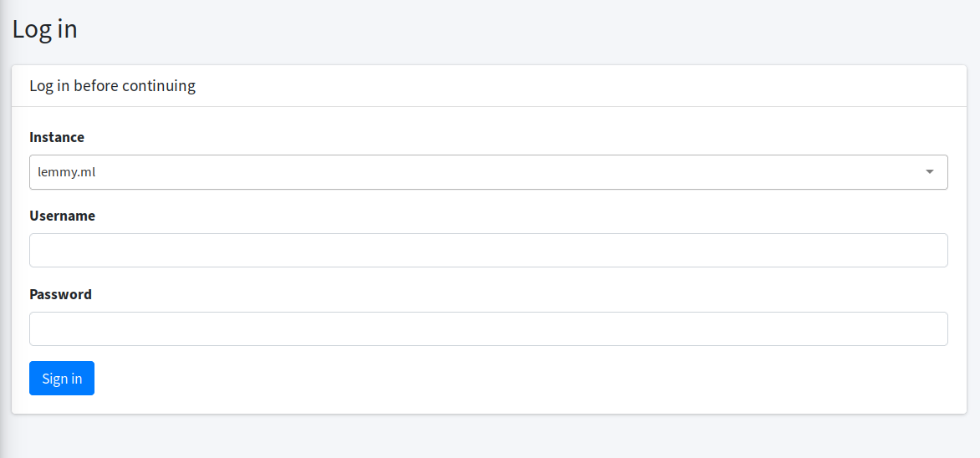Image resolution: width=980 pixels, height=458 pixels.
Task: Click the grey page background below the card
Action: [x=489, y=436]
